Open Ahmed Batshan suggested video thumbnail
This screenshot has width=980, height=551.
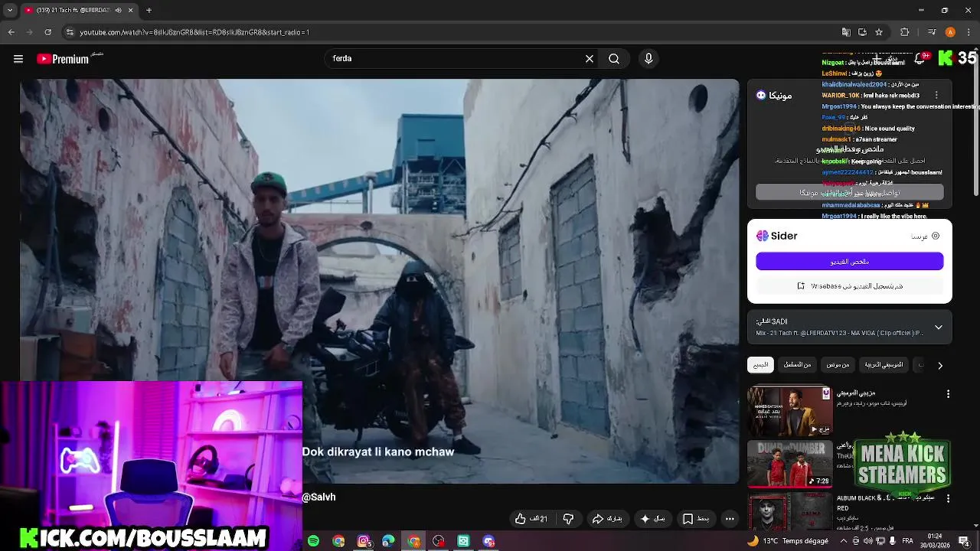[x=789, y=411]
